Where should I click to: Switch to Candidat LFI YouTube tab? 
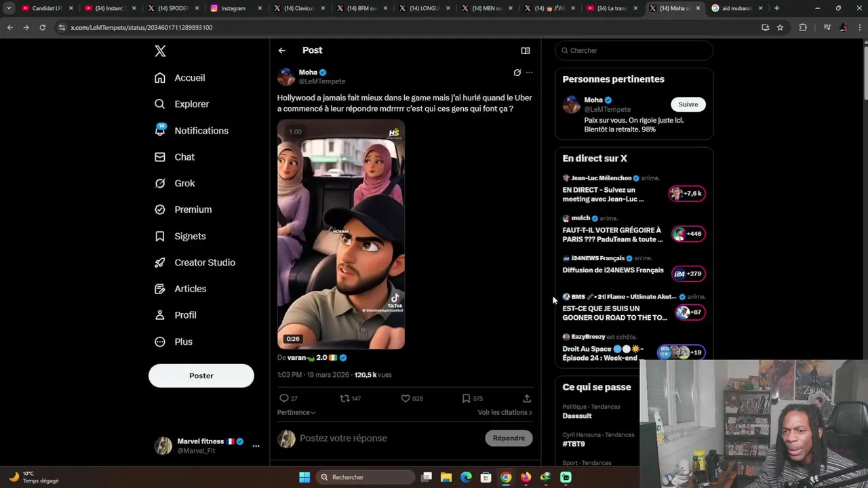click(47, 8)
